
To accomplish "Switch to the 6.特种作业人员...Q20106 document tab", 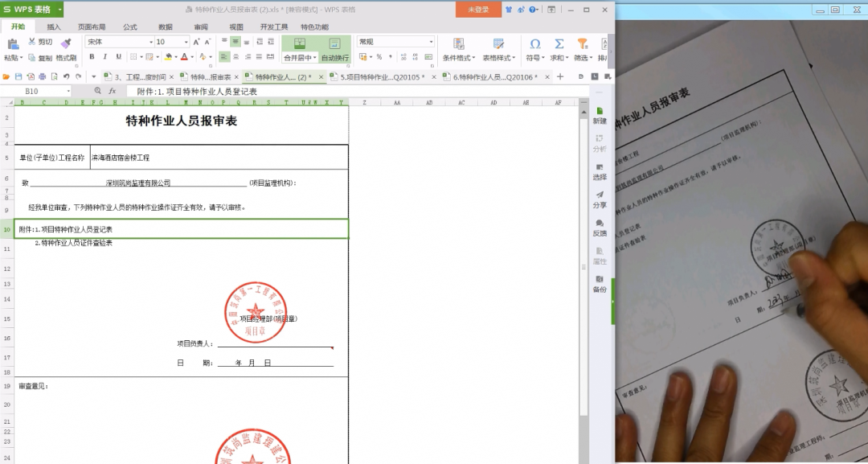I will click(494, 77).
